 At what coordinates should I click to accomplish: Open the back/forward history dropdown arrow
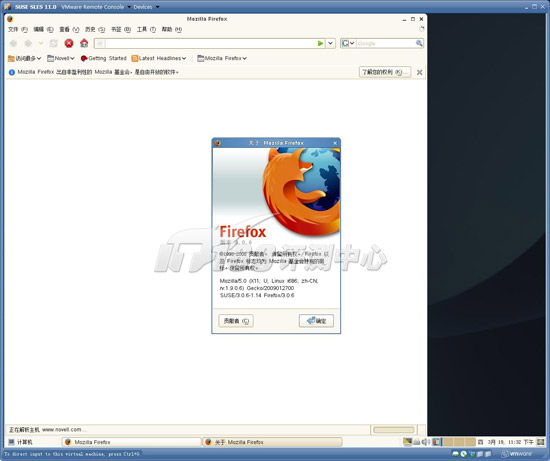point(41,44)
